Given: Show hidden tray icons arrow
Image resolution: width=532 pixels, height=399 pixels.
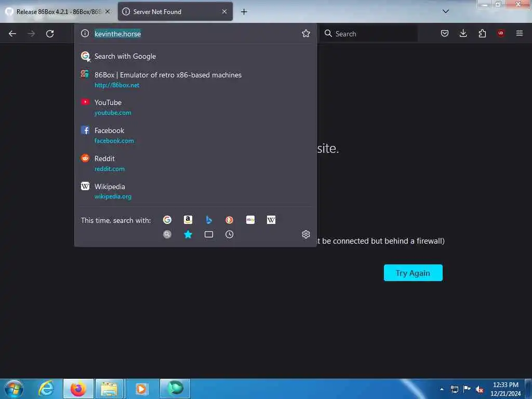Looking at the screenshot, I should (x=442, y=389).
